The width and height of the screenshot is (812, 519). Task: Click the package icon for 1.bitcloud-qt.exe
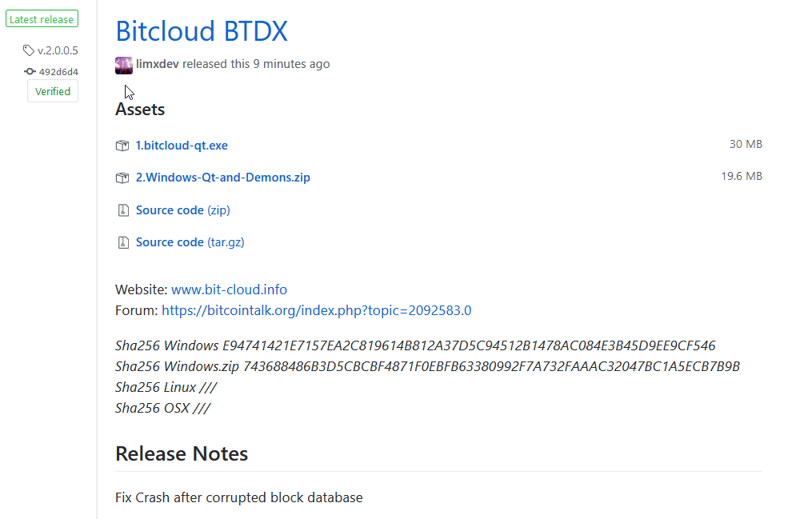122,146
